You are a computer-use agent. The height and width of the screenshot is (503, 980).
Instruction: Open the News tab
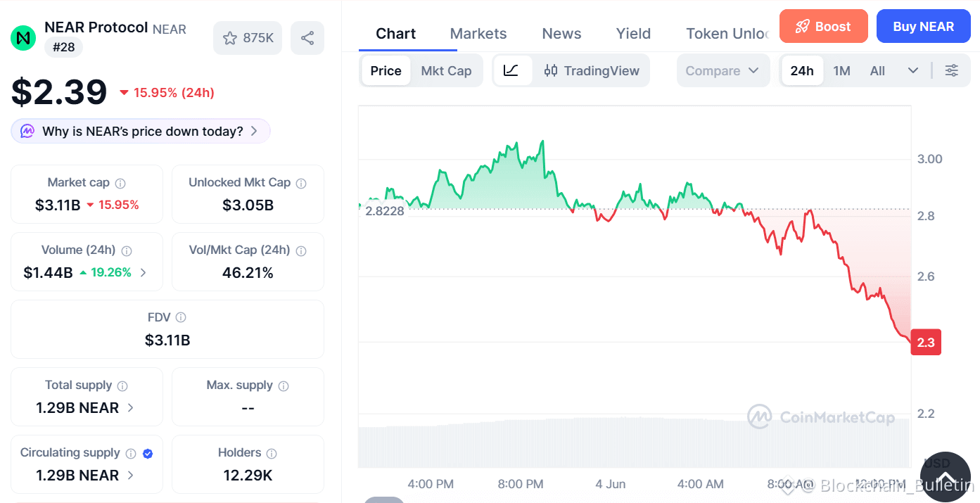[x=561, y=34]
